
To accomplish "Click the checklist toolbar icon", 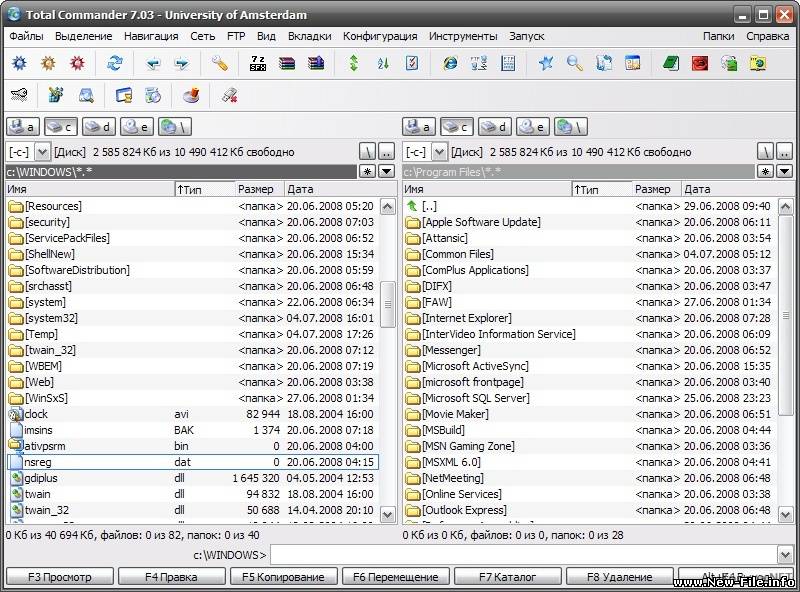I will point(413,63).
